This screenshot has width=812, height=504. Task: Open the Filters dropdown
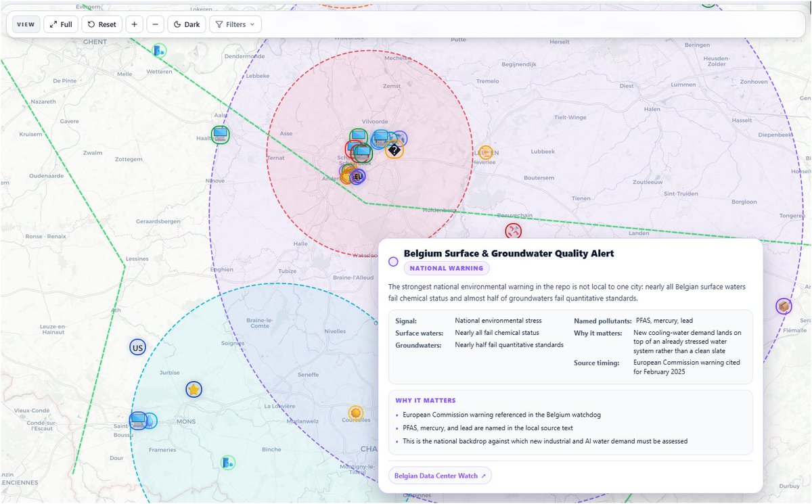235,24
